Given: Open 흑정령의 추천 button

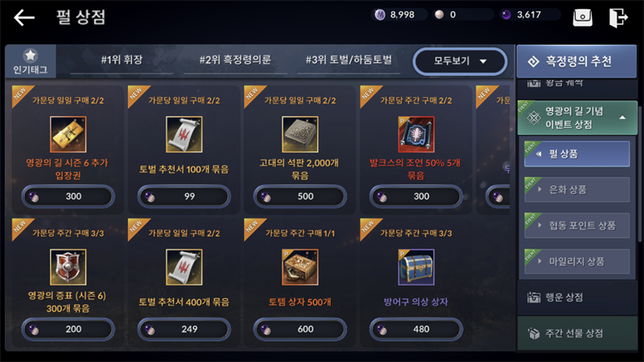Looking at the screenshot, I should (x=576, y=61).
